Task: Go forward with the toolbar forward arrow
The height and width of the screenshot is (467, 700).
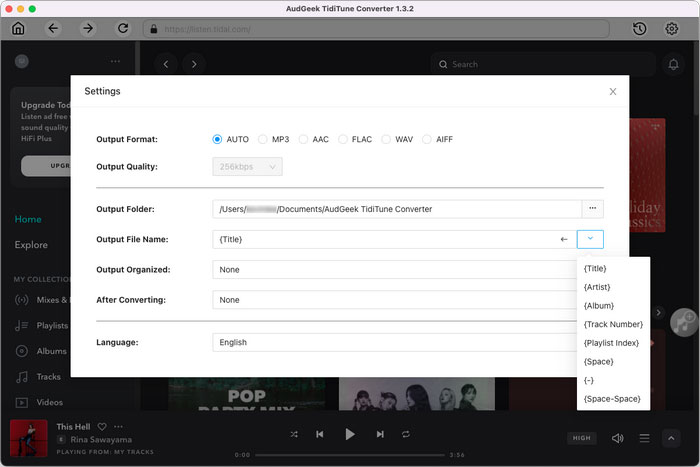Action: pos(88,29)
